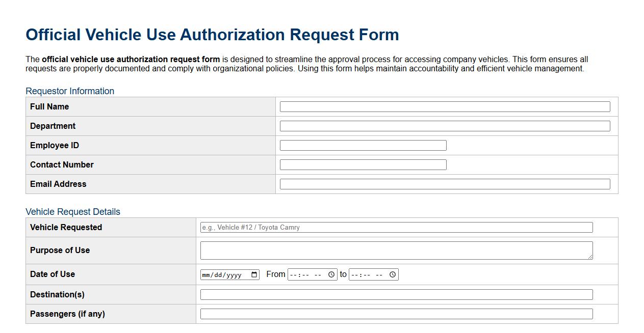644x333 pixels.
Task: Select the Email Address field
Action: pyautogui.click(x=444, y=184)
